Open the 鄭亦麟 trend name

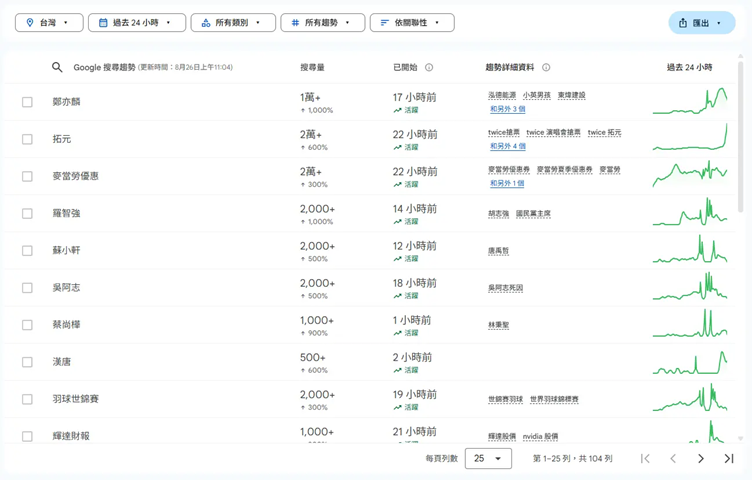click(x=66, y=102)
